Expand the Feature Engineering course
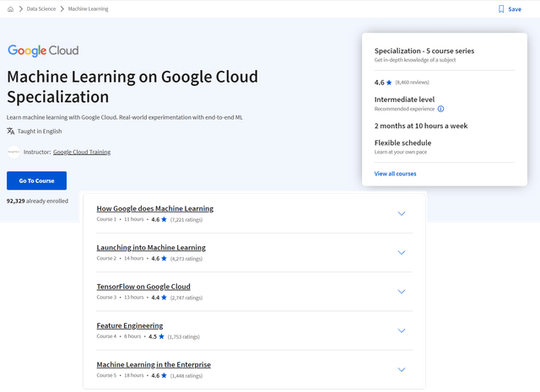 (x=402, y=330)
